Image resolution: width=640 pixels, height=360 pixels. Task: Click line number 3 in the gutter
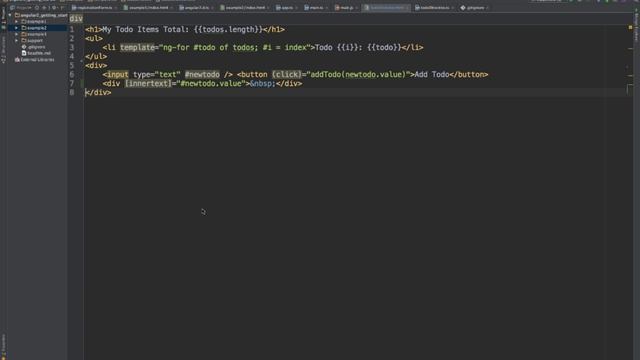click(72, 47)
